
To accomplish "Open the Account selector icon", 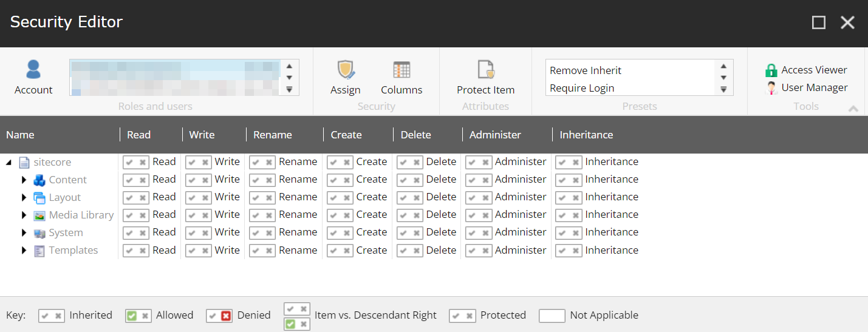I will 33,70.
